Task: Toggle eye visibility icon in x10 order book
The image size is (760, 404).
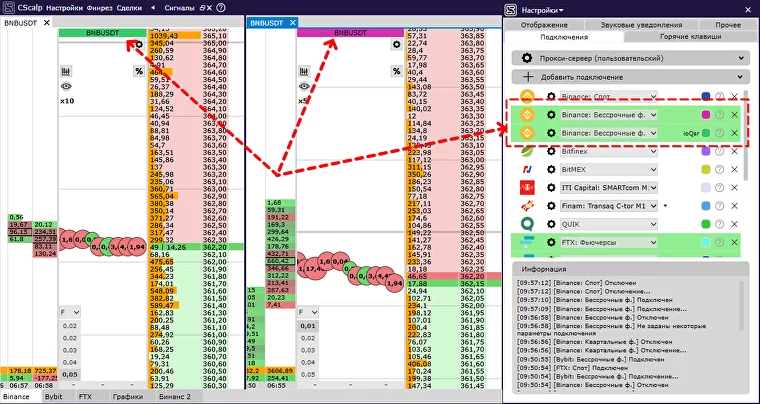Action: (x=66, y=86)
